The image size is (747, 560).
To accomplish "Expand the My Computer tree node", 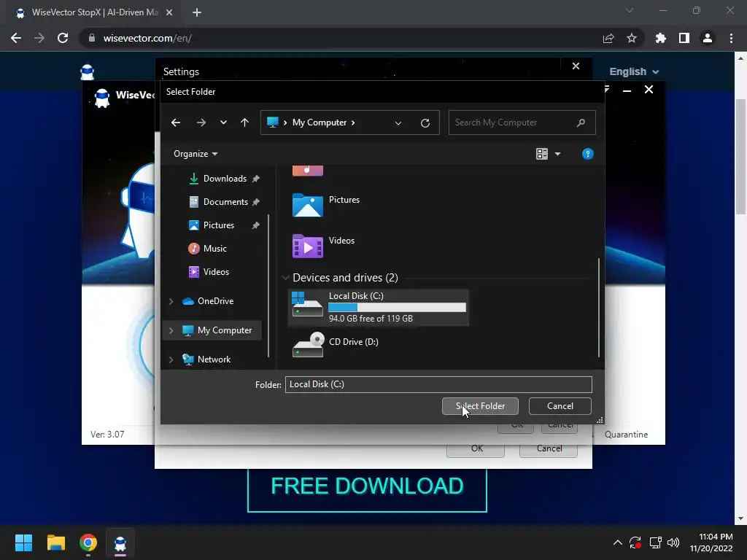I will click(x=171, y=330).
